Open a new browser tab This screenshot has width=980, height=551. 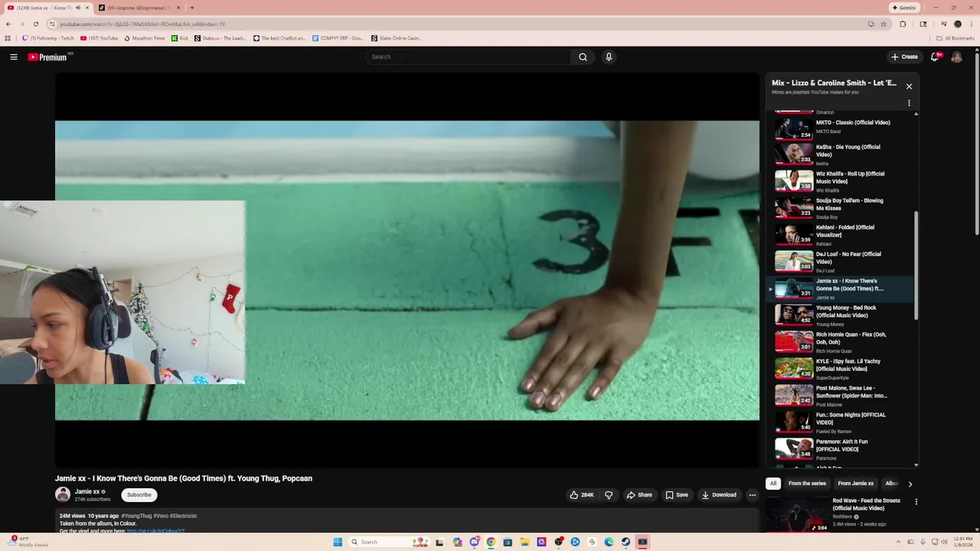coord(191,8)
